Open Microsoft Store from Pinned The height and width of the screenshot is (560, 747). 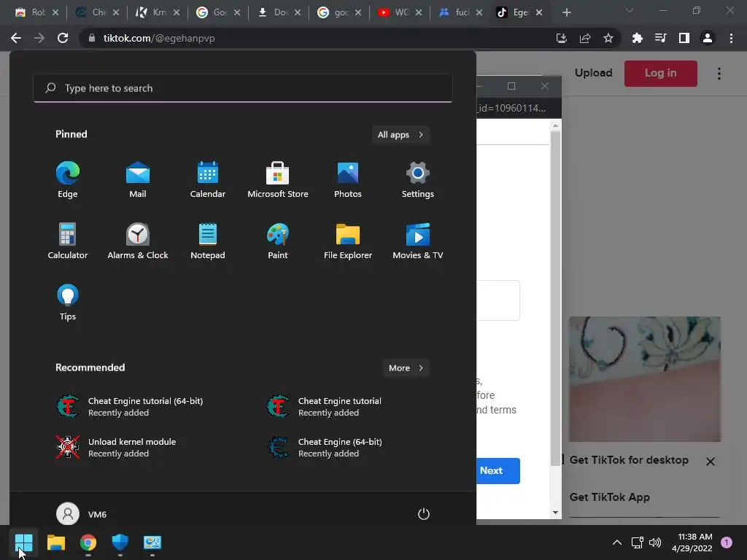[278, 179]
